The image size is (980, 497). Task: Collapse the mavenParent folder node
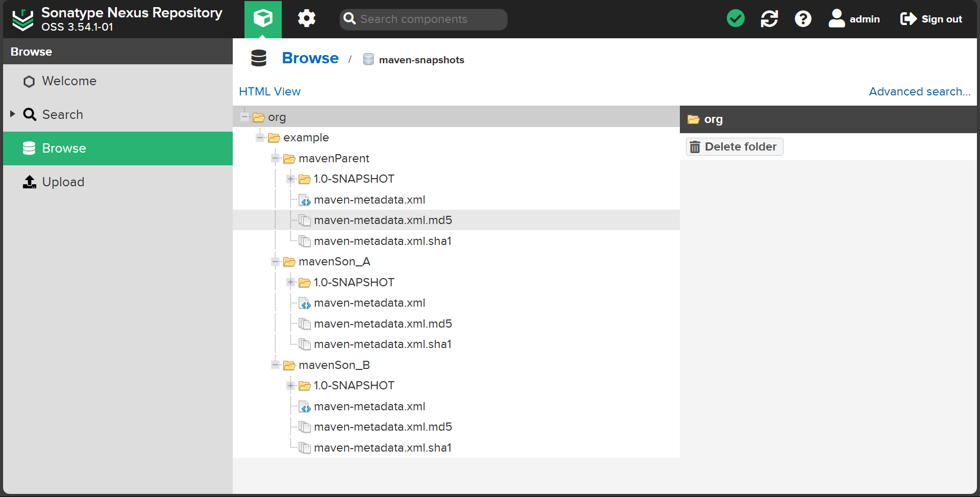click(276, 159)
